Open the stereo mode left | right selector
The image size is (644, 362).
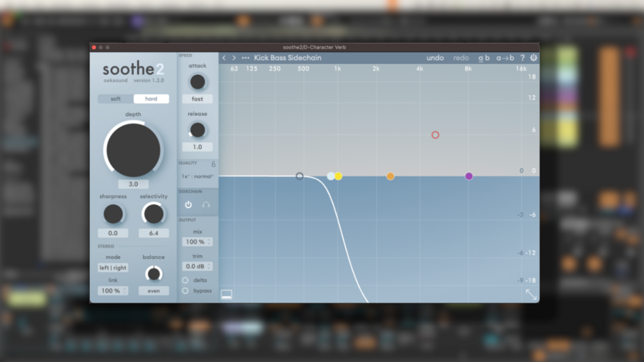coord(113,268)
